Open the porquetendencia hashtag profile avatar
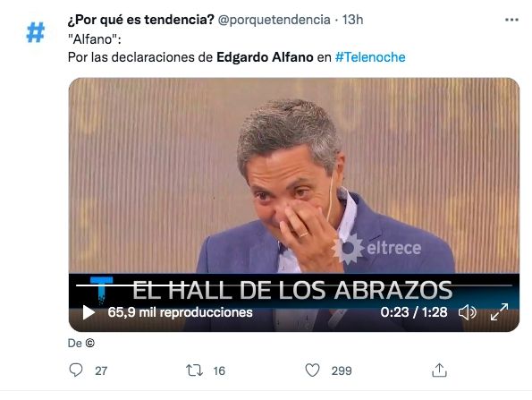The image size is (532, 400). [x=36, y=32]
